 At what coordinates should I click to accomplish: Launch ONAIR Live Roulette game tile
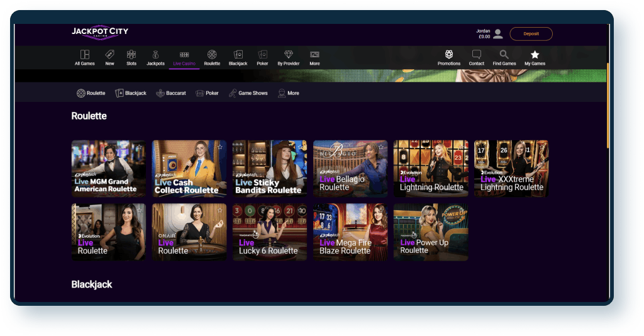click(x=189, y=232)
